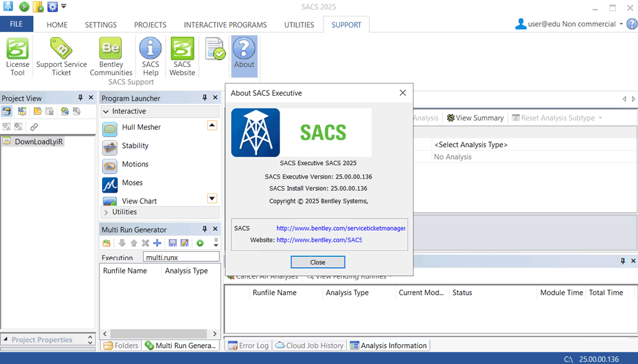Switch to the HOME ribbon tab
Viewport: 638px width, 364px height.
[x=57, y=25]
